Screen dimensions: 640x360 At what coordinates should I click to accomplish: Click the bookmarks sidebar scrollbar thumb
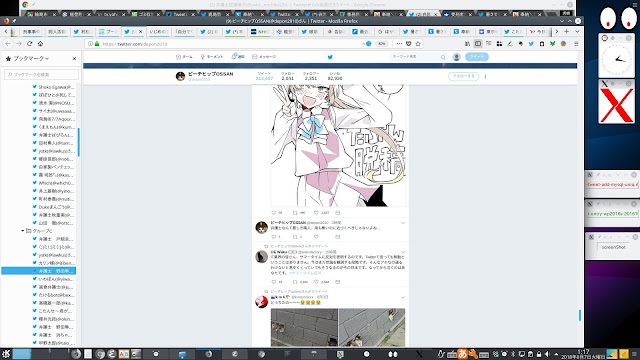[x=78, y=142]
